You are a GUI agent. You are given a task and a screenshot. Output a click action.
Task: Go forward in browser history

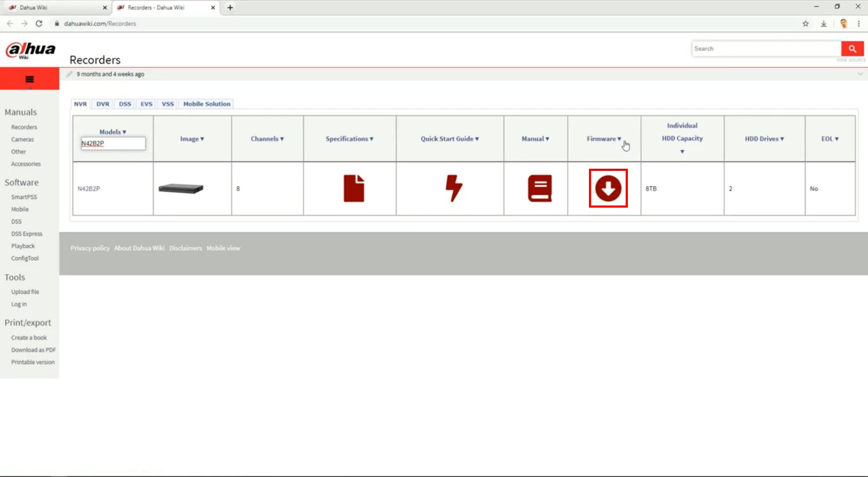[24, 23]
